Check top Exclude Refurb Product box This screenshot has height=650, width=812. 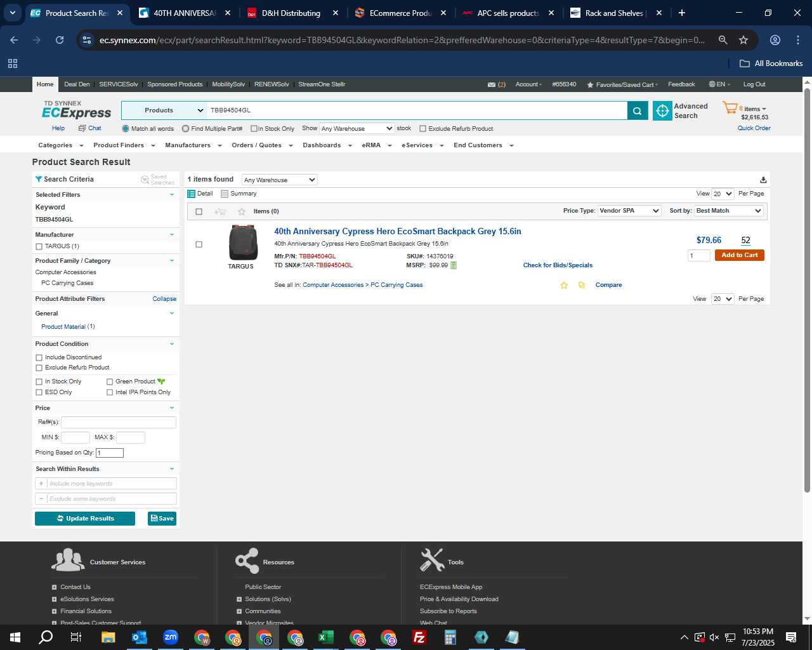click(422, 129)
